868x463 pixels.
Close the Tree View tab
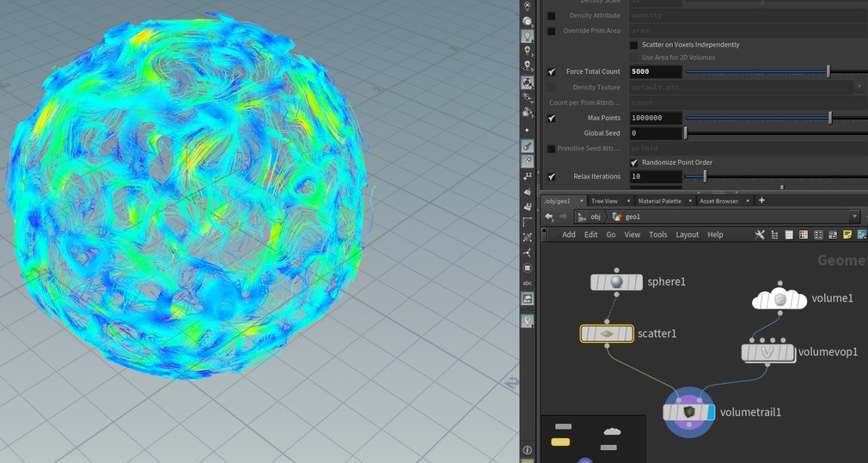point(629,201)
